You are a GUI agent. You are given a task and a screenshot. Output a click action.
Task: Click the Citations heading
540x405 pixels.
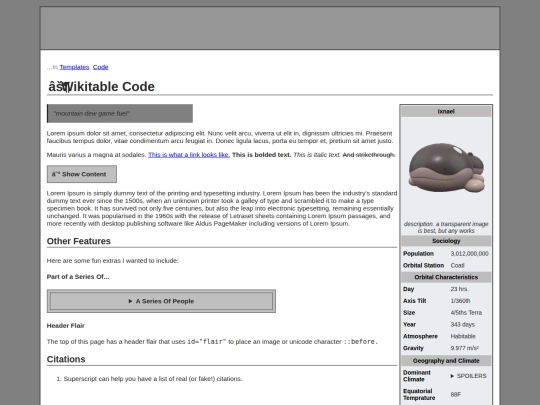pos(66,359)
